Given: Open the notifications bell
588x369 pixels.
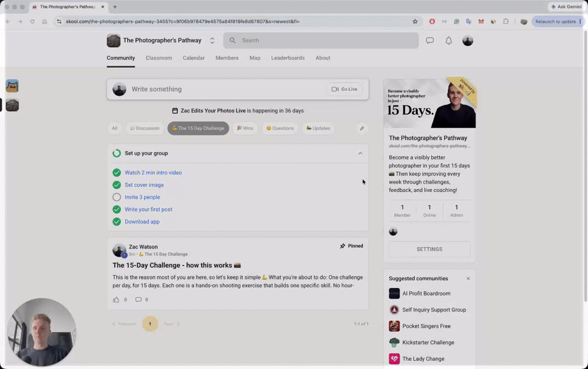Looking at the screenshot, I should [448, 40].
